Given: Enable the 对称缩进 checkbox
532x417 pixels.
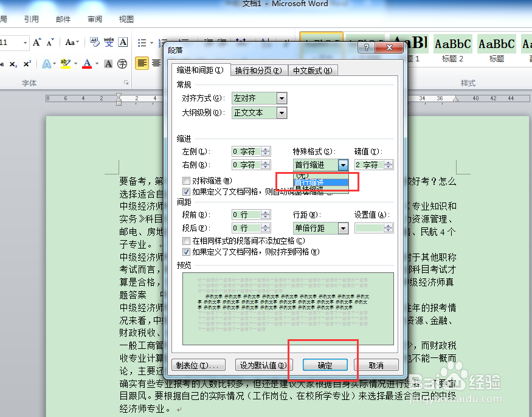Looking at the screenshot, I should pyautogui.click(x=186, y=181).
